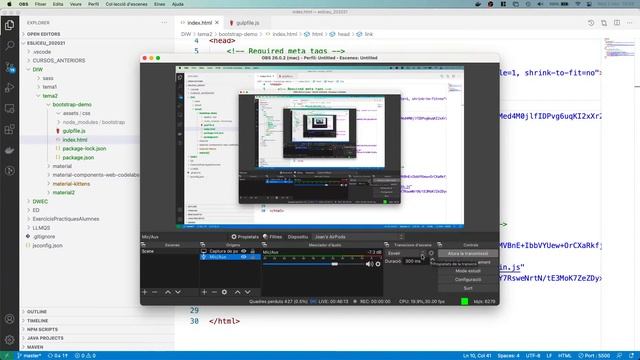Viewport: 640px width, 360px height.
Task: Open errors and warnings in status bar
Action: (86, 356)
